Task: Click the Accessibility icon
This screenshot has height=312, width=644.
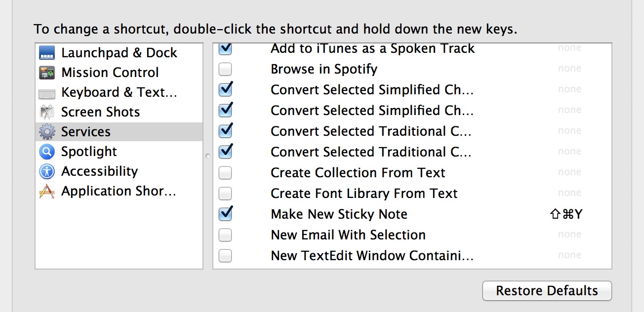Action: click(46, 171)
